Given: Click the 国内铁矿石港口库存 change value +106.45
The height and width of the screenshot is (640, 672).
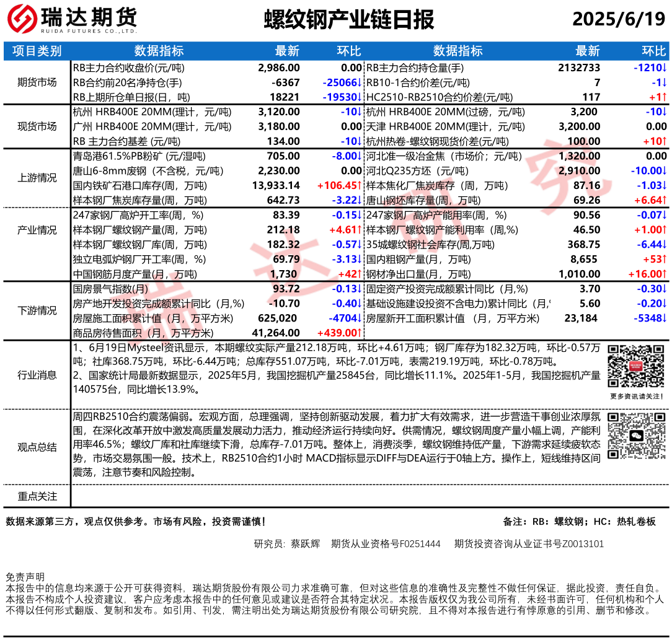Looking at the screenshot, I should pos(338,185).
